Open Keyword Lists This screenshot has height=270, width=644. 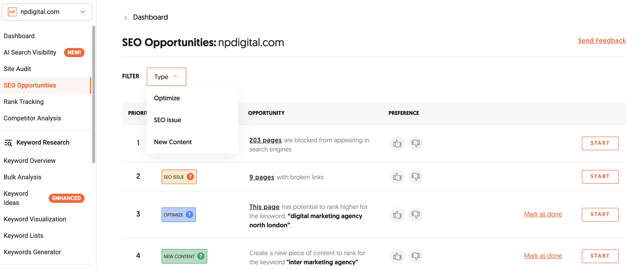click(24, 236)
